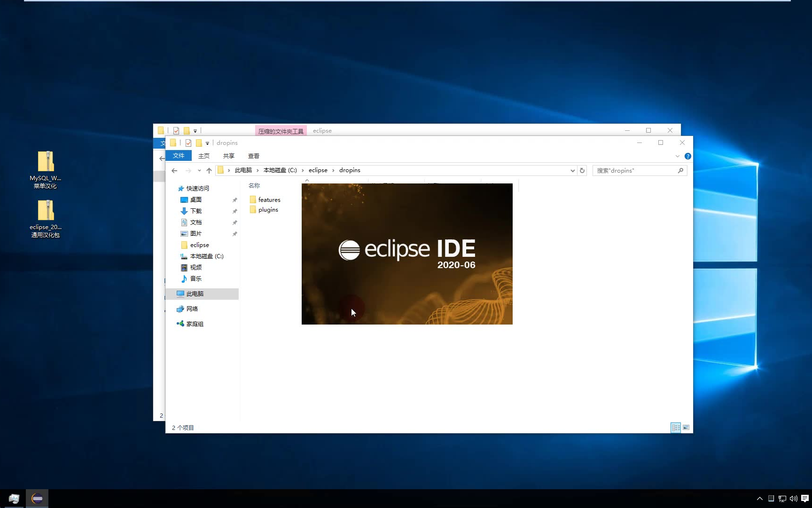Screen dimensions: 812x508
Task: Click the Eclipse taskbar icon
Action: coord(37,499)
